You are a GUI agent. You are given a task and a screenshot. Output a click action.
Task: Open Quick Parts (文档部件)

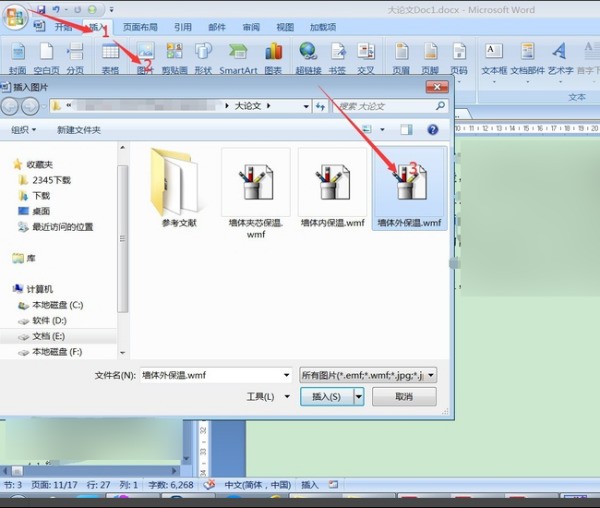coord(527,60)
